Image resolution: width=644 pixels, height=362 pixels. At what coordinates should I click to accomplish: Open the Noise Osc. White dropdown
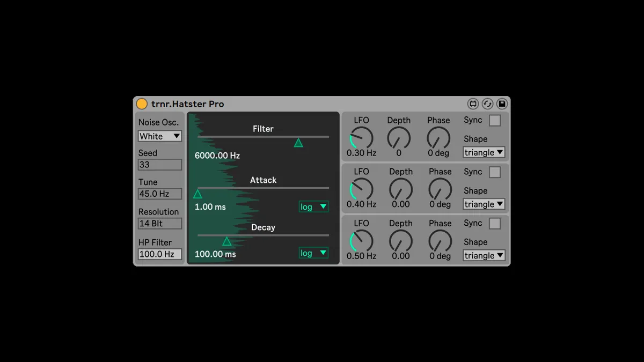click(x=160, y=136)
